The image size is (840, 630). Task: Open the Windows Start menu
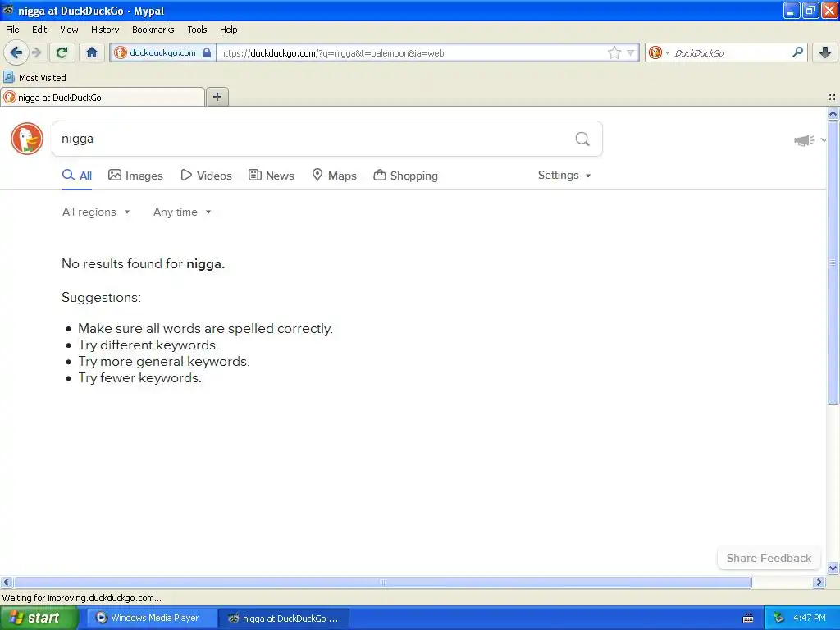click(39, 618)
